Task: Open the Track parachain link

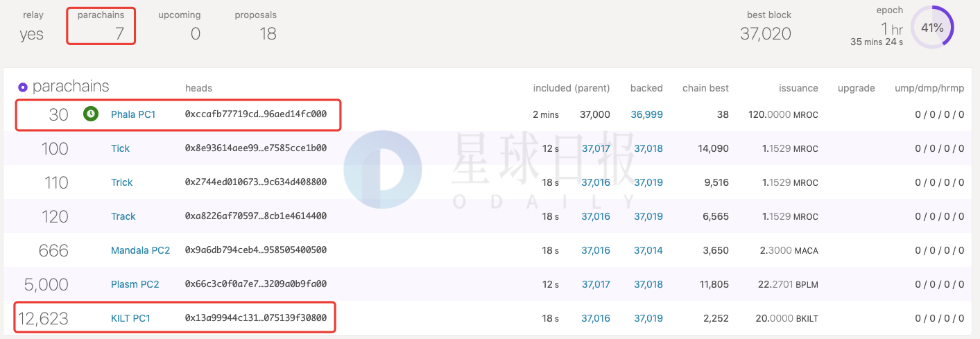Action: pyautogui.click(x=123, y=216)
